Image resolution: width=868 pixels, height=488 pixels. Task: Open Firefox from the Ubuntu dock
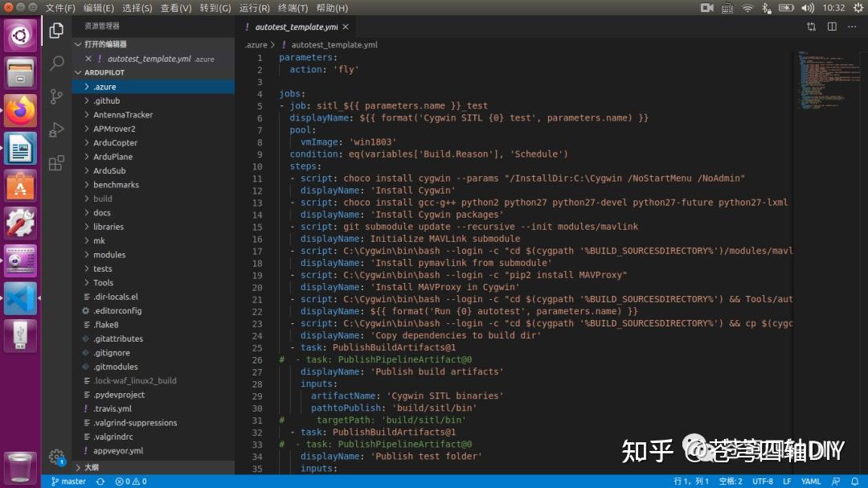click(20, 110)
